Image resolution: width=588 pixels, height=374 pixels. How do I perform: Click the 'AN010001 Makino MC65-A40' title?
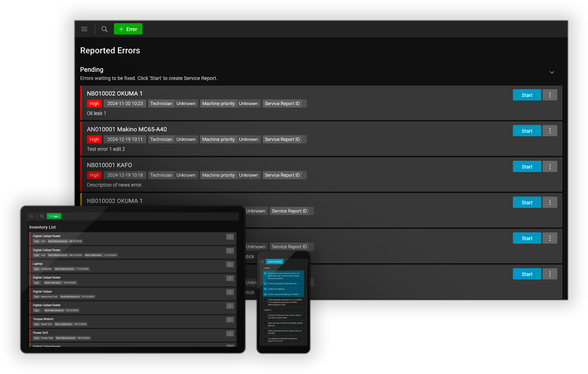point(127,129)
